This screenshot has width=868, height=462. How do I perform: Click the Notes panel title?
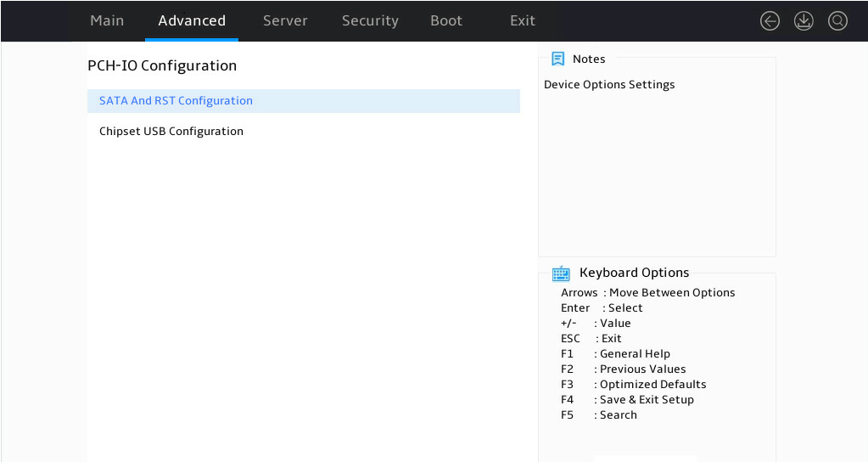tap(589, 59)
